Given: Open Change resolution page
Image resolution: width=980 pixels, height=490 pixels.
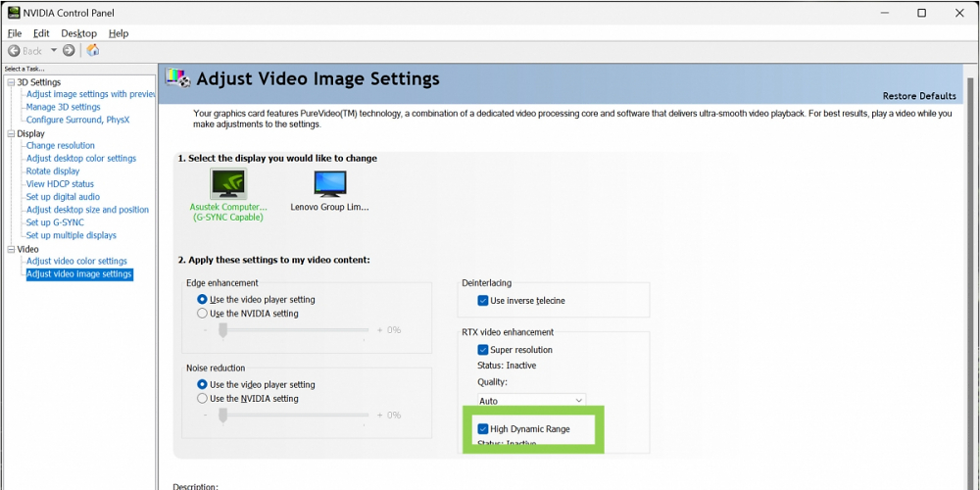Looking at the screenshot, I should (61, 145).
